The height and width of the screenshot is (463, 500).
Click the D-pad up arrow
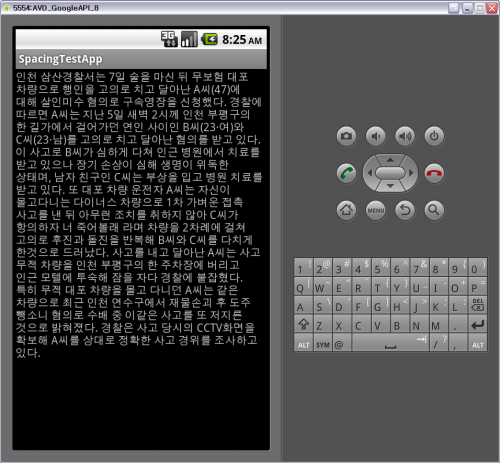coord(390,160)
